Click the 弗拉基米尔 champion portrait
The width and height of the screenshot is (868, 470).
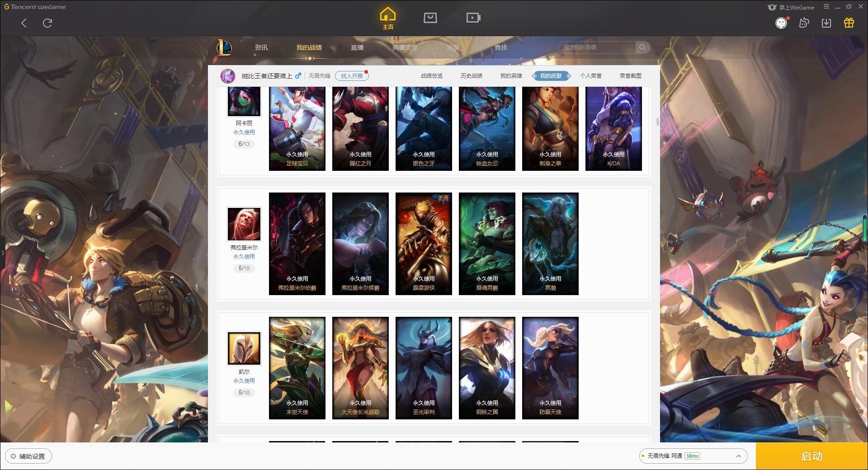(244, 224)
